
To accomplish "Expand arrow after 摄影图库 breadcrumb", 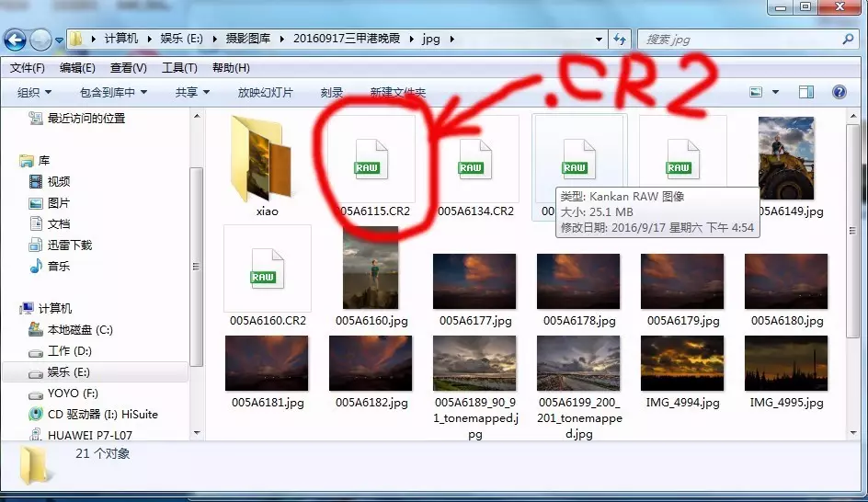I will pyautogui.click(x=281, y=40).
